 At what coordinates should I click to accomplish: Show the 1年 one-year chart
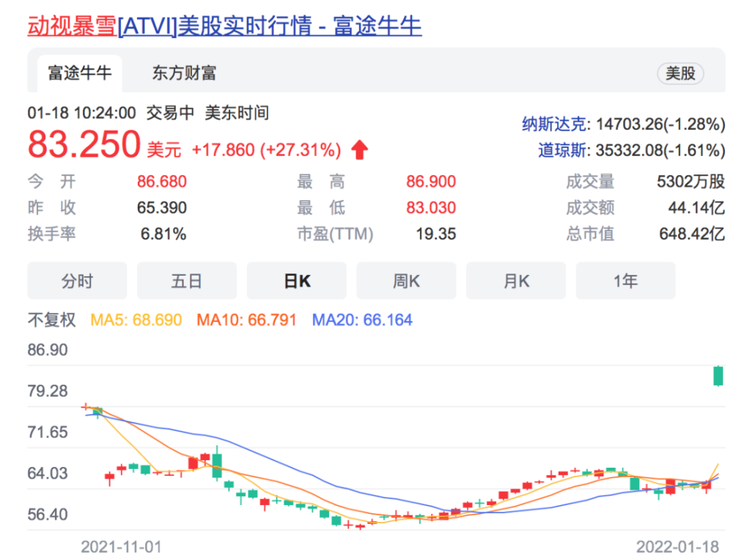point(625,281)
